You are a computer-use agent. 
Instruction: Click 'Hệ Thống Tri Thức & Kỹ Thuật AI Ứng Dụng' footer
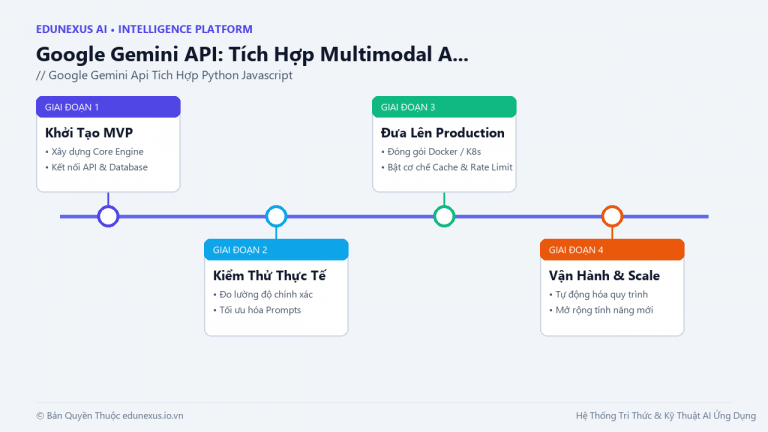click(666, 416)
